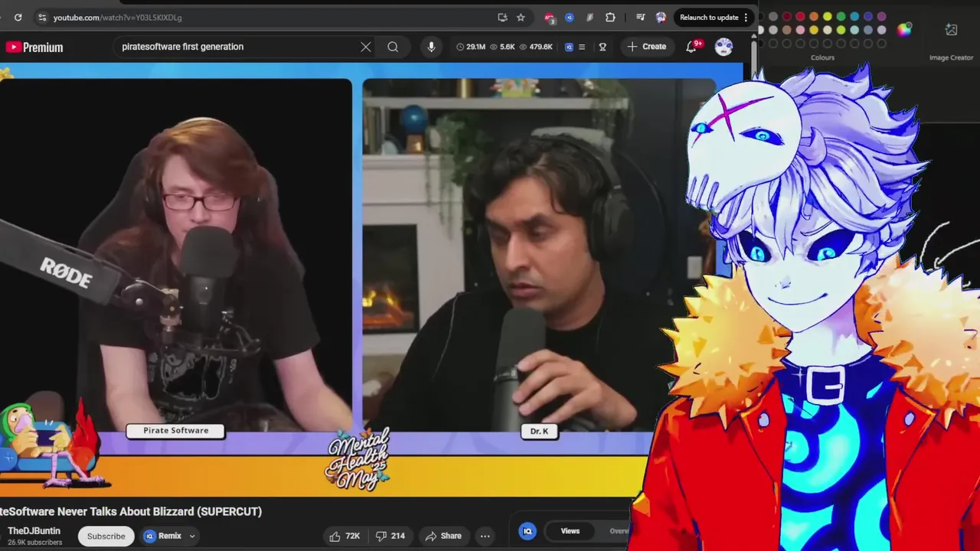This screenshot has width=980, height=551.
Task: Click the 26.9K subscribers text
Action: (x=34, y=543)
